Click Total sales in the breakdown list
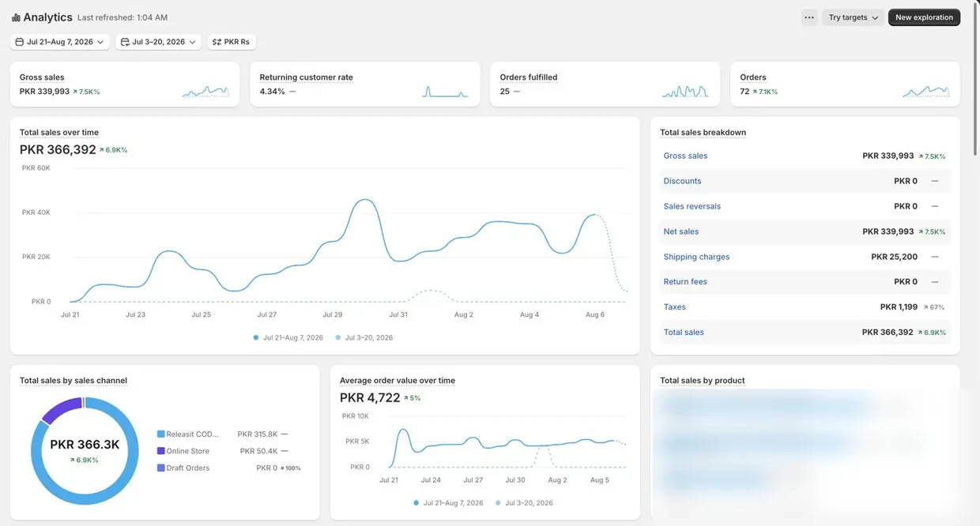Screen dimensions: 980x526 coord(684,333)
